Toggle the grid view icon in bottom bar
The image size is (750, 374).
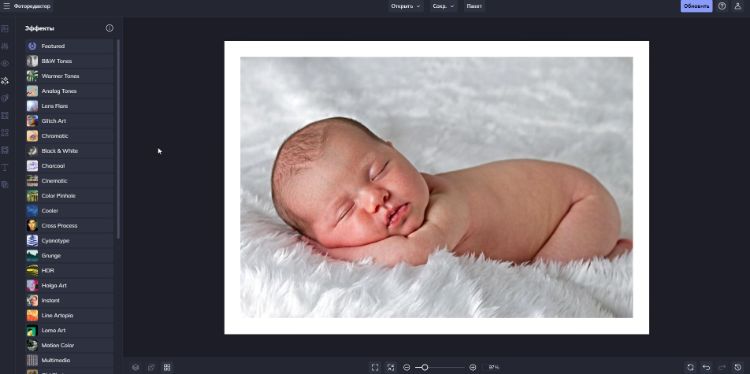167,367
